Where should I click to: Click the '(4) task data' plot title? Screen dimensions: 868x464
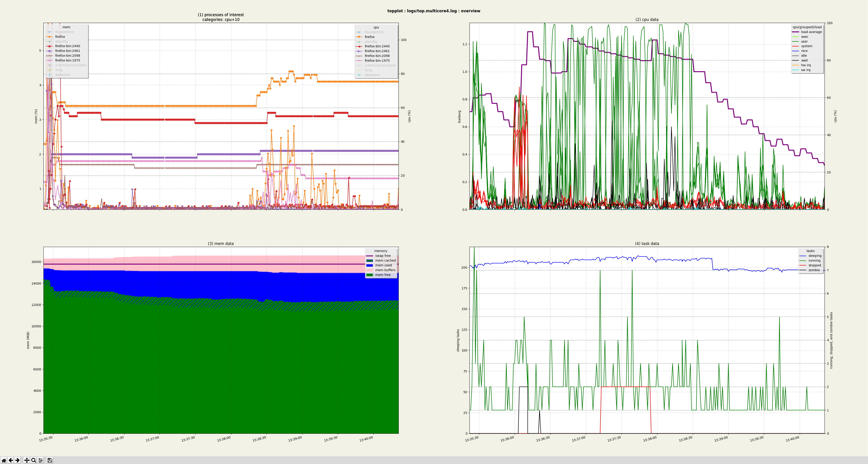pyautogui.click(x=647, y=243)
